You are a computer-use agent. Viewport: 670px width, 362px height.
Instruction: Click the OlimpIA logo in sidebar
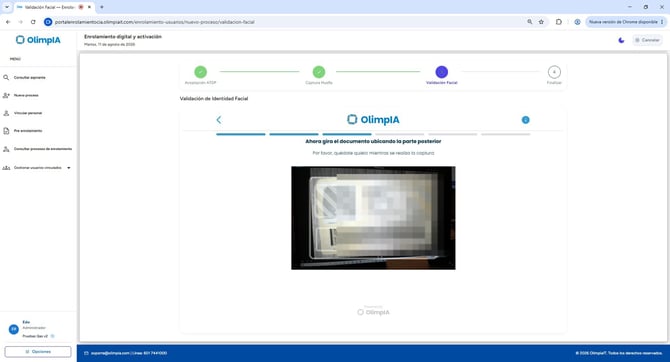(38, 40)
